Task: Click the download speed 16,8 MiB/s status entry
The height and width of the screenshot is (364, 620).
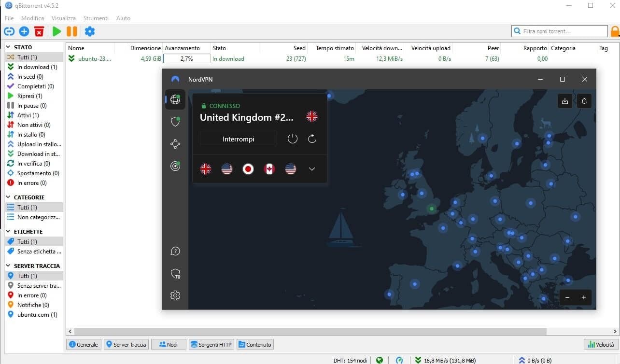Action: [445, 360]
